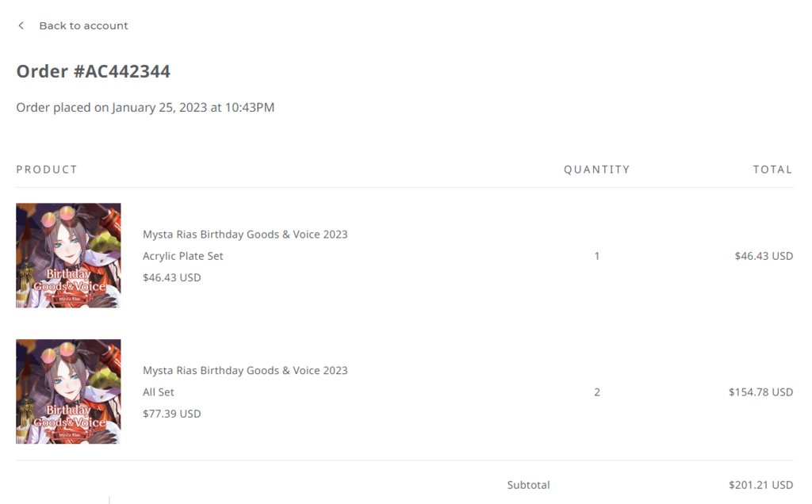Select the Acrylic Plate Set variant text
The height and width of the screenshot is (504, 812).
[183, 256]
